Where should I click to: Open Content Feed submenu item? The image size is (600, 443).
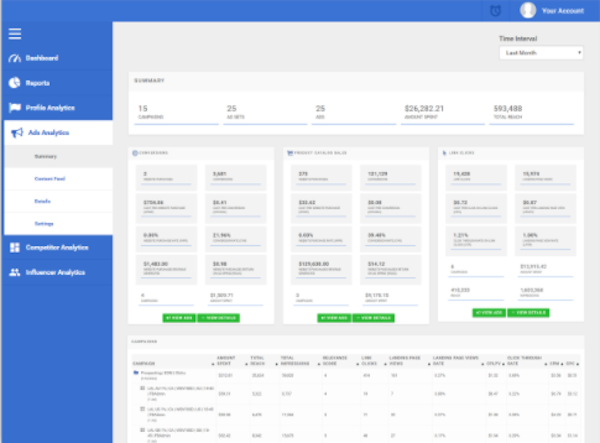(x=50, y=178)
